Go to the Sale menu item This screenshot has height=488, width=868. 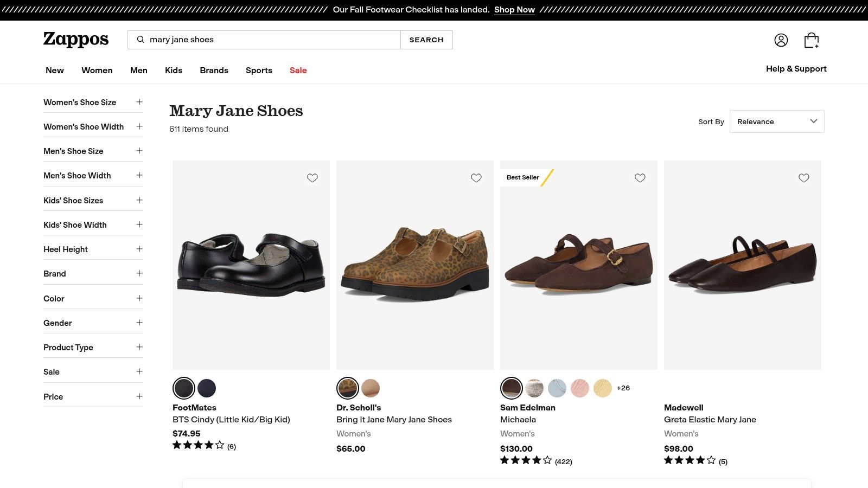pyautogui.click(x=298, y=70)
